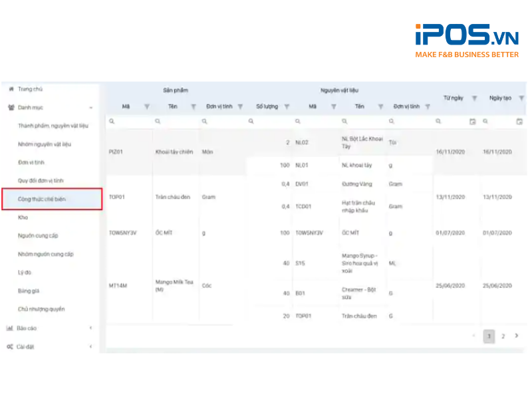Screen dimensions: 532x399
Task: Click the Sản phẩm Tên search field
Action: click(178, 122)
